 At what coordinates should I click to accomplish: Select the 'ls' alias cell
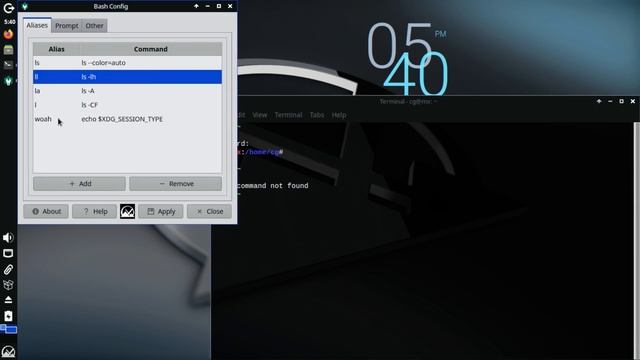56,63
